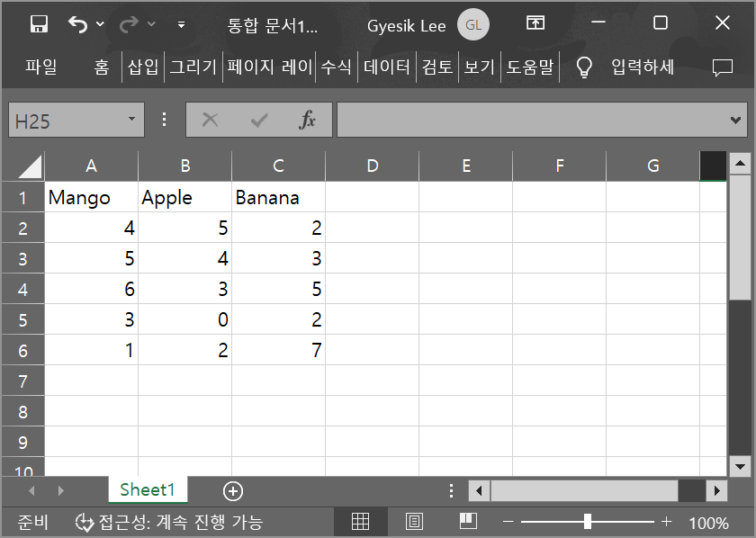756x538 pixels.
Task: Click the Undo arrow icon
Action: (78, 24)
